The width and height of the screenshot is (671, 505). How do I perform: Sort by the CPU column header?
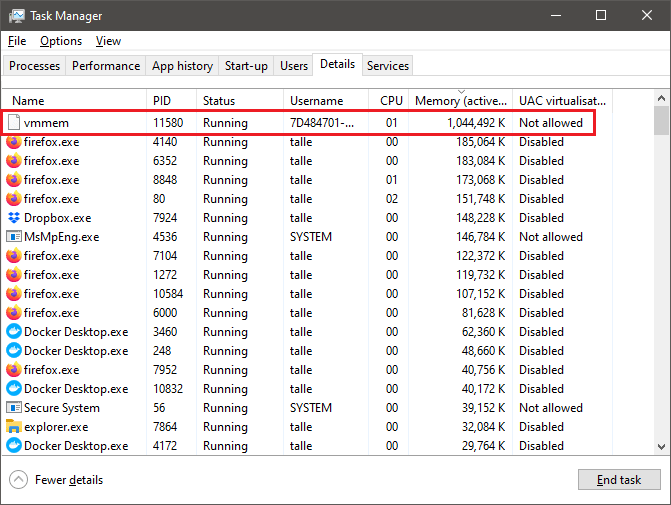389,101
